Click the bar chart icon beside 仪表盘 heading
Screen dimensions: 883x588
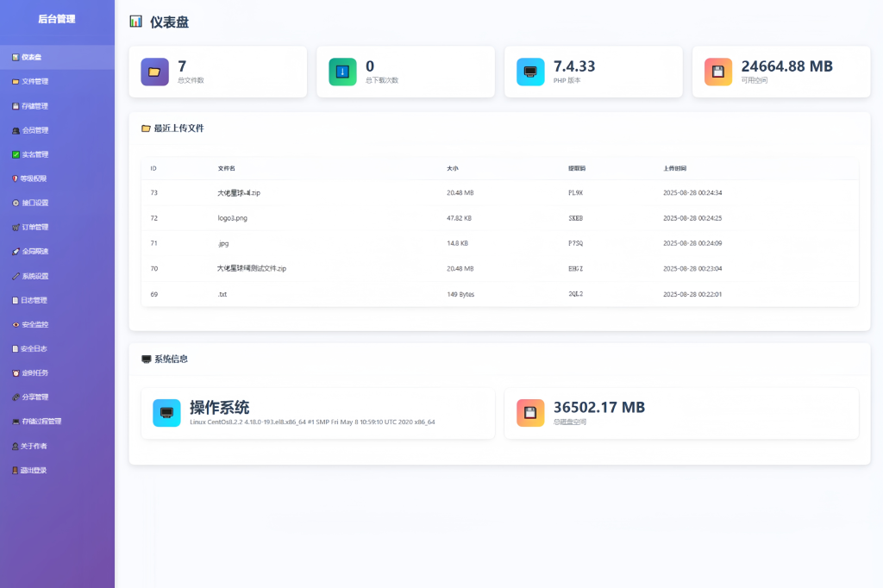point(135,22)
